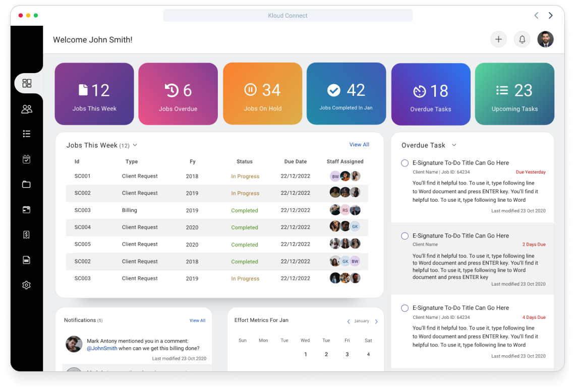
Task: Select the orange Jobs On Hold card
Action: pyautogui.click(x=263, y=94)
